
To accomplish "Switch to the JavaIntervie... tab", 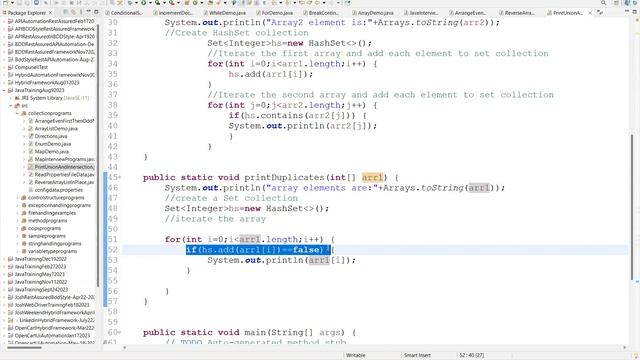I will [x=422, y=13].
